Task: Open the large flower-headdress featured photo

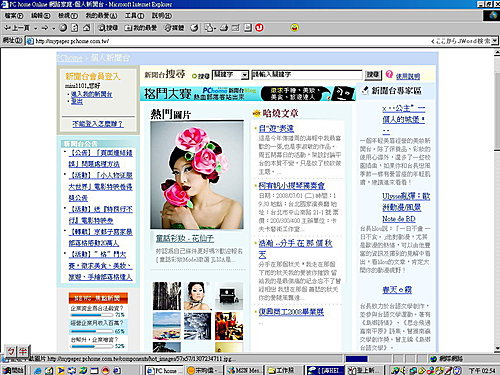Action: pyautogui.click(x=197, y=175)
